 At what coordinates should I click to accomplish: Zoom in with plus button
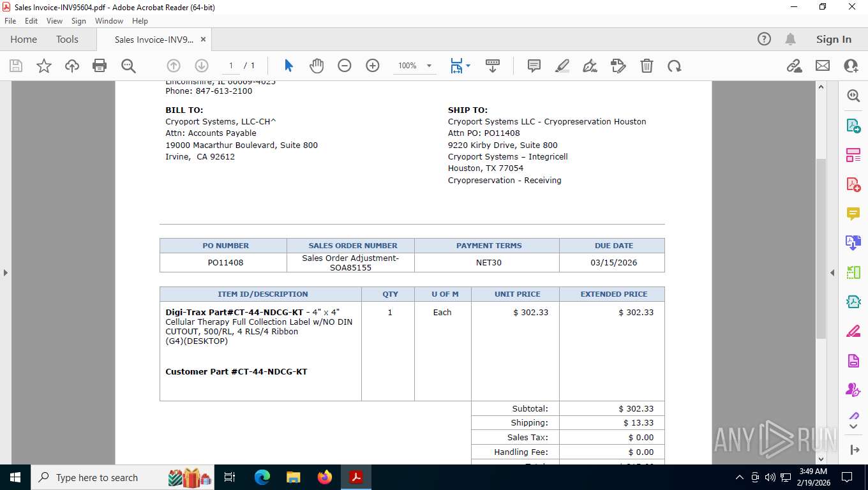point(373,66)
